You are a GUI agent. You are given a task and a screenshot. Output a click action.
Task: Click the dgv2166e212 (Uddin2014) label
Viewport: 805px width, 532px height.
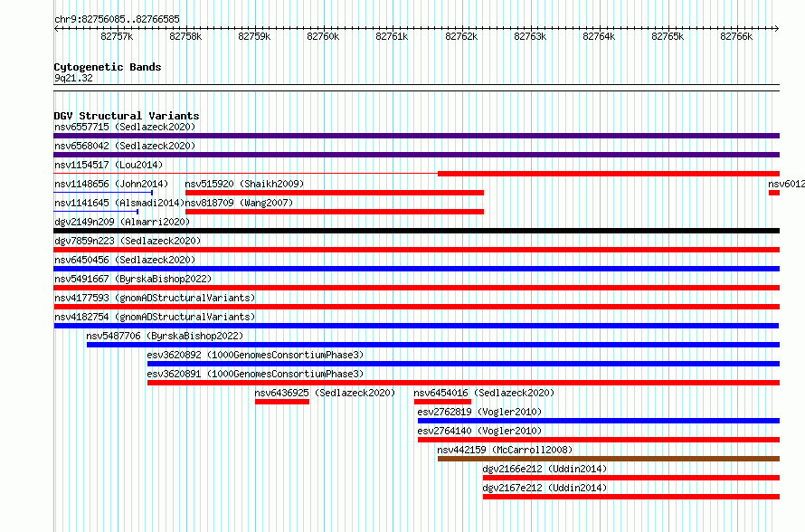pos(545,469)
